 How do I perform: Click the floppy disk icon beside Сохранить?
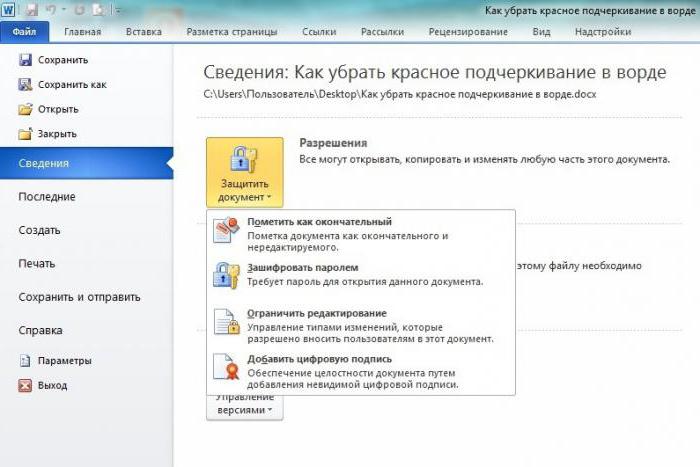pyautogui.click(x=25, y=59)
